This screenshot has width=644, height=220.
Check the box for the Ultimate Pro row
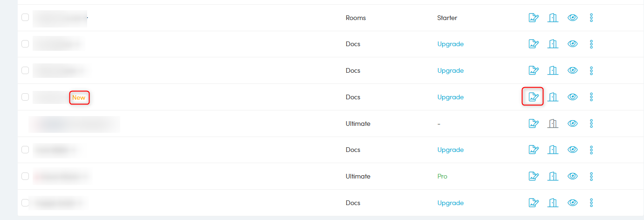[25, 176]
